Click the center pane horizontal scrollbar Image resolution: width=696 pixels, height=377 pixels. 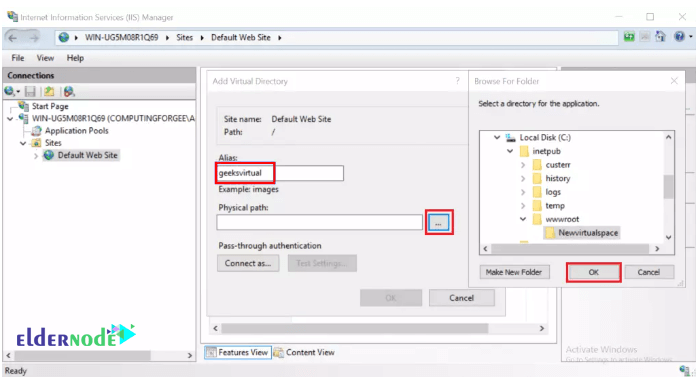[x=355, y=328]
